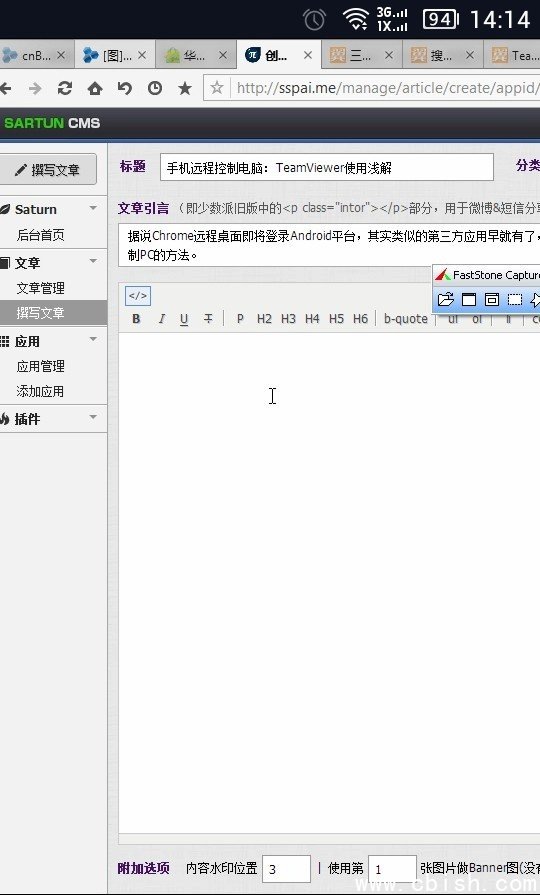Tap the battery 94 indicator

point(441,19)
